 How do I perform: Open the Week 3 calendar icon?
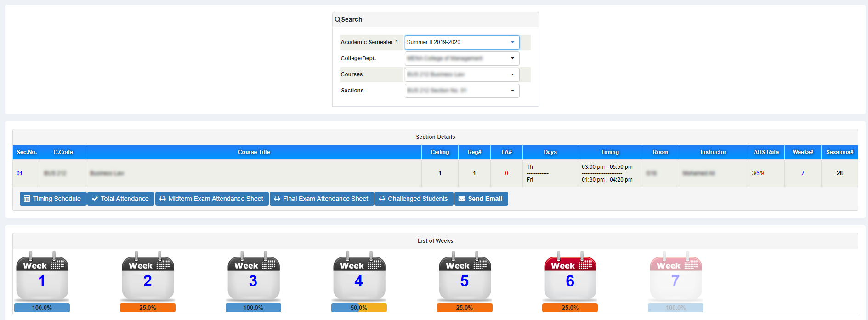254,276
